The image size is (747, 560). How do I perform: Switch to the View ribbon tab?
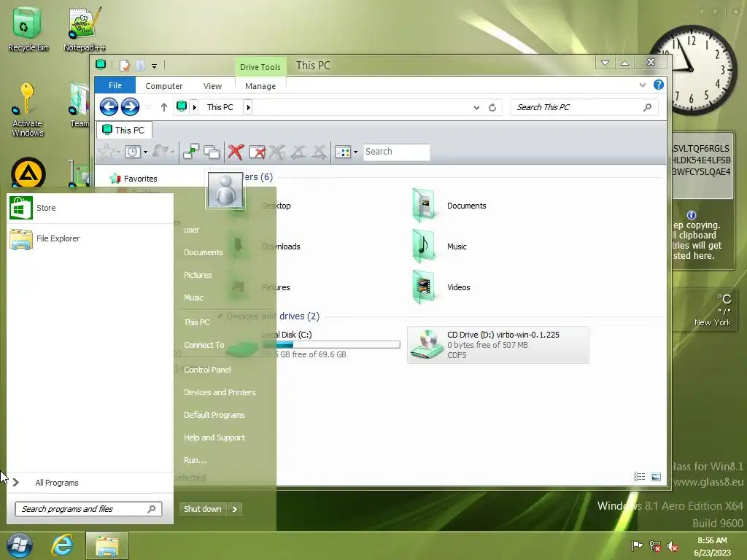pyautogui.click(x=212, y=86)
